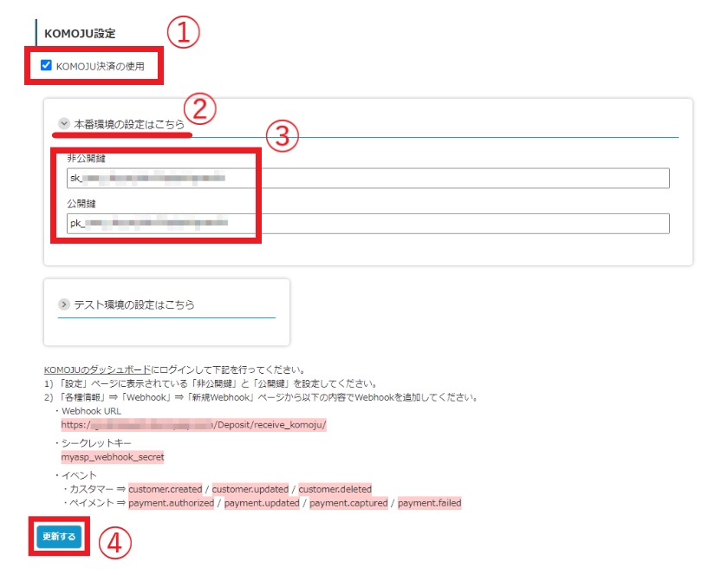Click the 公開鍵 public key input field

pos(367,224)
